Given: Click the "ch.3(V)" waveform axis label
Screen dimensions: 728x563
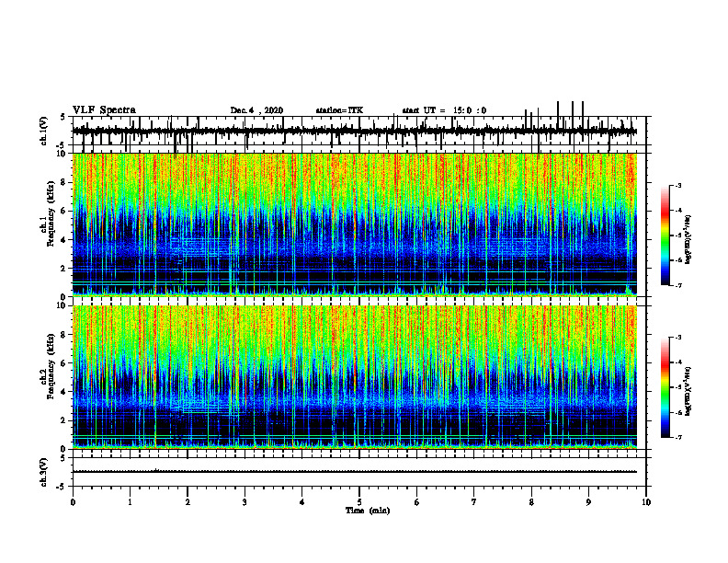Looking at the screenshot, I should [x=44, y=472].
